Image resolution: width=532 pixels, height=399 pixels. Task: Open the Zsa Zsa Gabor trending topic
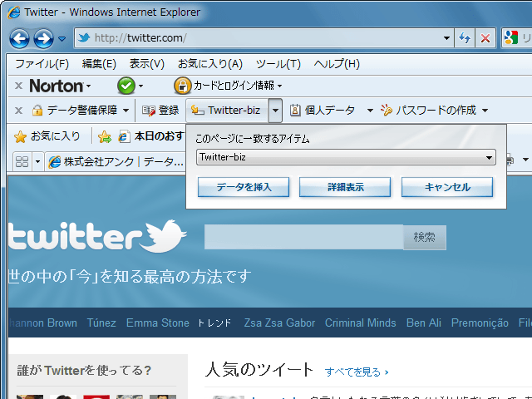point(279,323)
